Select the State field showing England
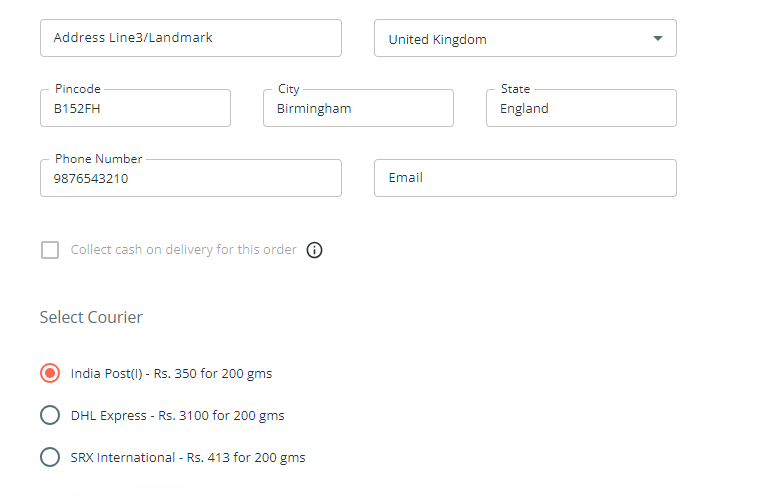Viewport: 771px width, 504px height. [581, 108]
